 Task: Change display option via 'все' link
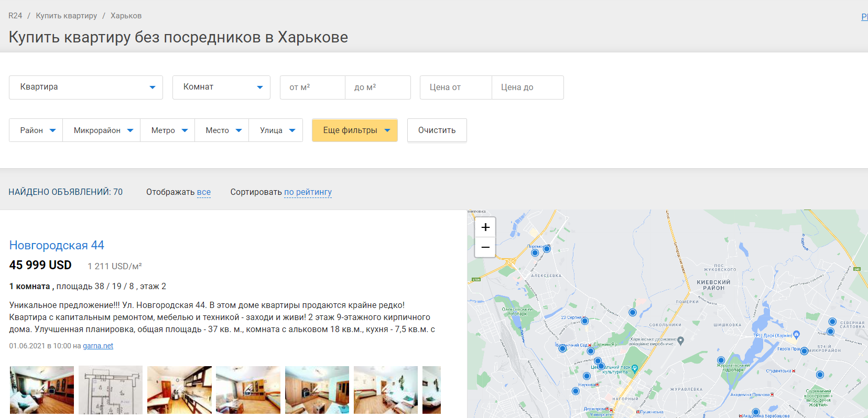[204, 192]
